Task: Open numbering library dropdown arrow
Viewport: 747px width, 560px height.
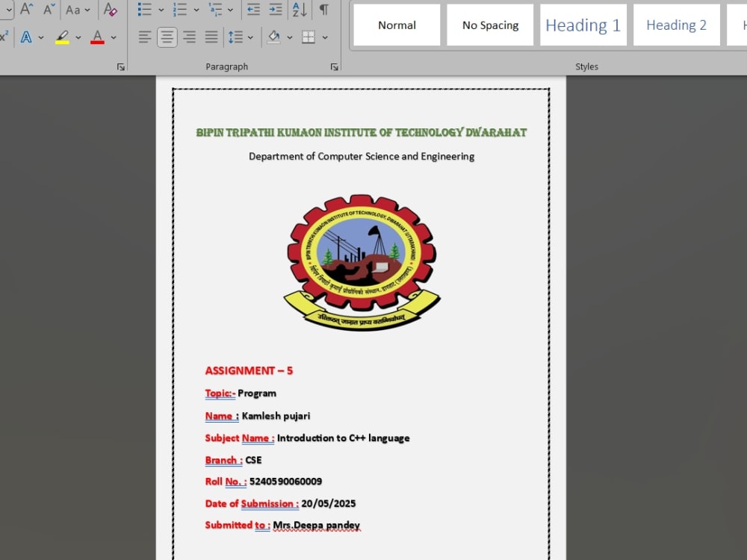Action: (x=196, y=10)
